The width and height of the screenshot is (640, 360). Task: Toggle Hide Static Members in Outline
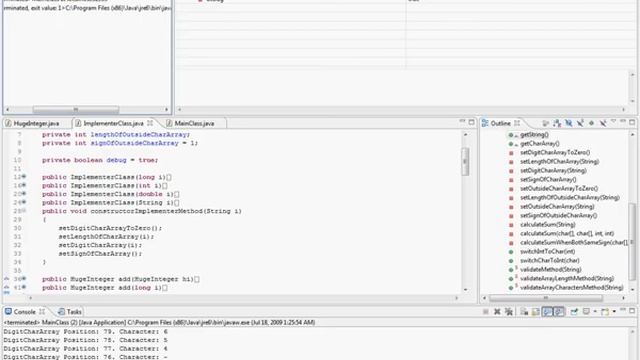580,123
